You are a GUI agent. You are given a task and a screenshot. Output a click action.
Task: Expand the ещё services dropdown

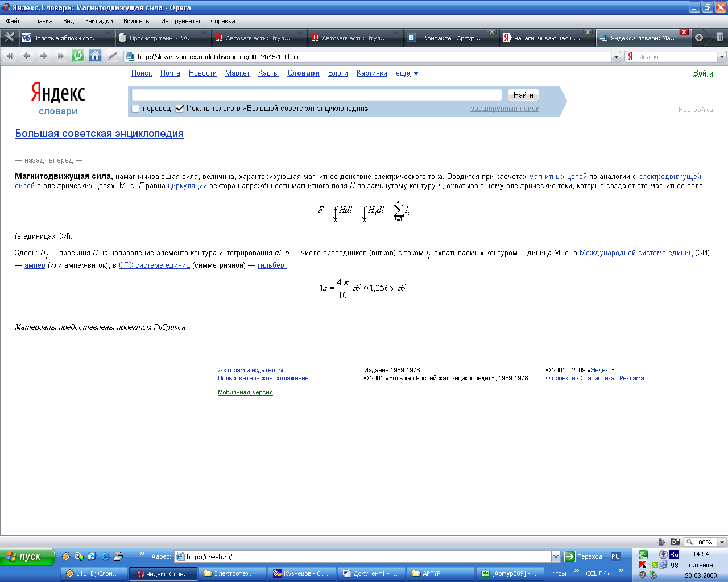pos(407,73)
